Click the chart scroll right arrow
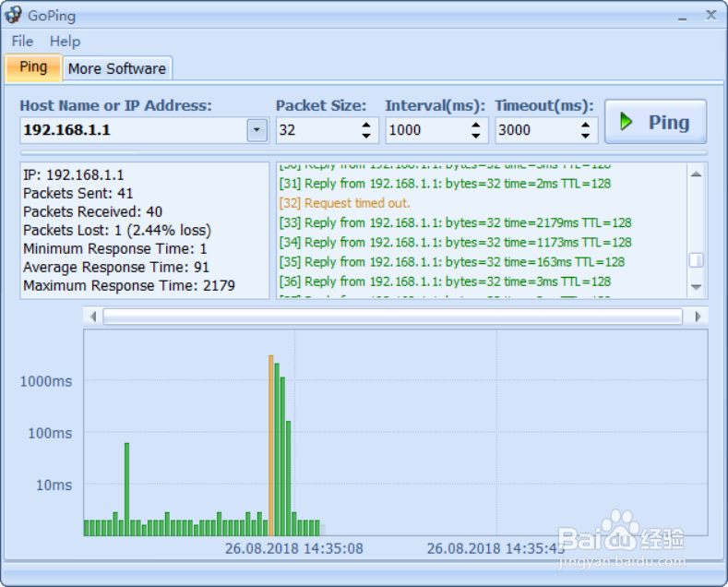The width and height of the screenshot is (728, 587). tap(698, 317)
